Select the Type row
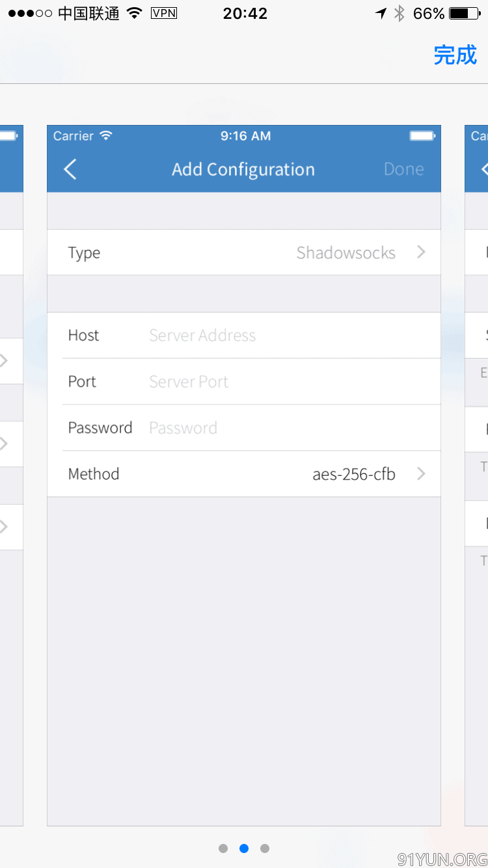This screenshot has width=488, height=868. click(244, 252)
